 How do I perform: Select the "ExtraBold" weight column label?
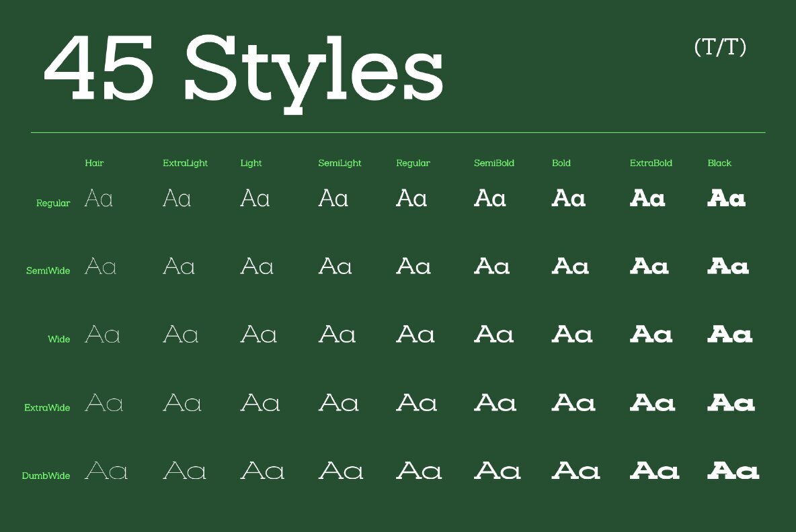pyautogui.click(x=651, y=163)
